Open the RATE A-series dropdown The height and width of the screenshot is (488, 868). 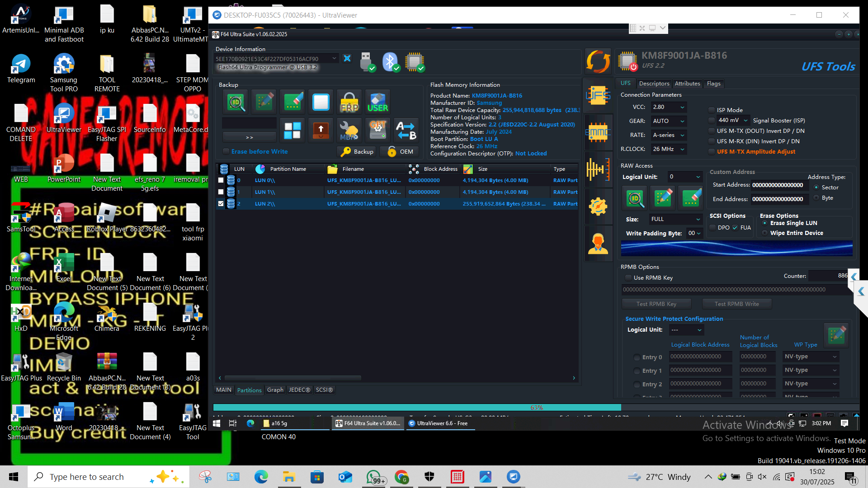[x=669, y=135]
